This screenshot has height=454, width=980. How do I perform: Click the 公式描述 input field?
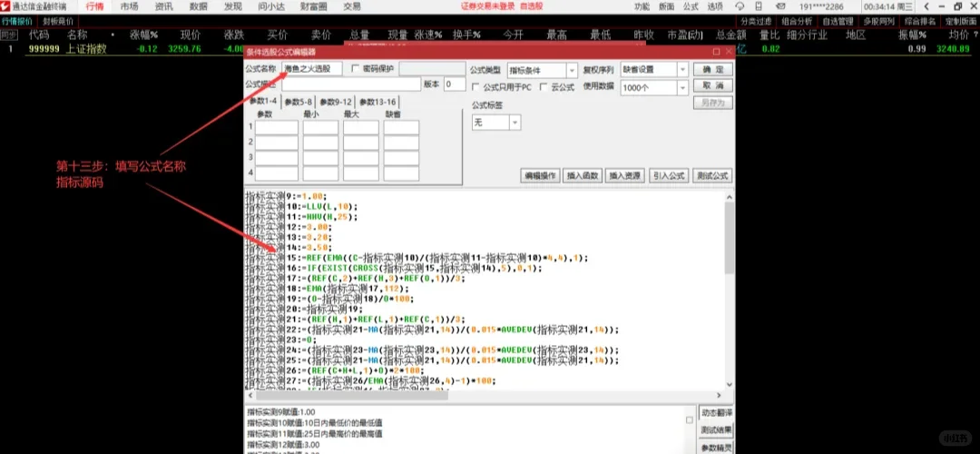(x=351, y=84)
